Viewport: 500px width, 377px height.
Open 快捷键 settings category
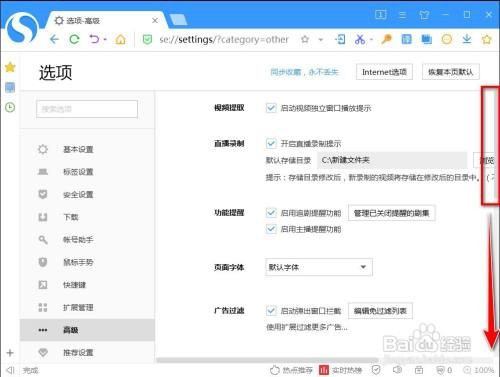coord(87,285)
